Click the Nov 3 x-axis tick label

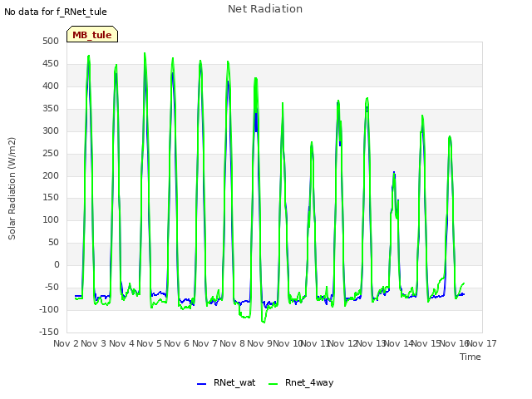tap(94, 343)
